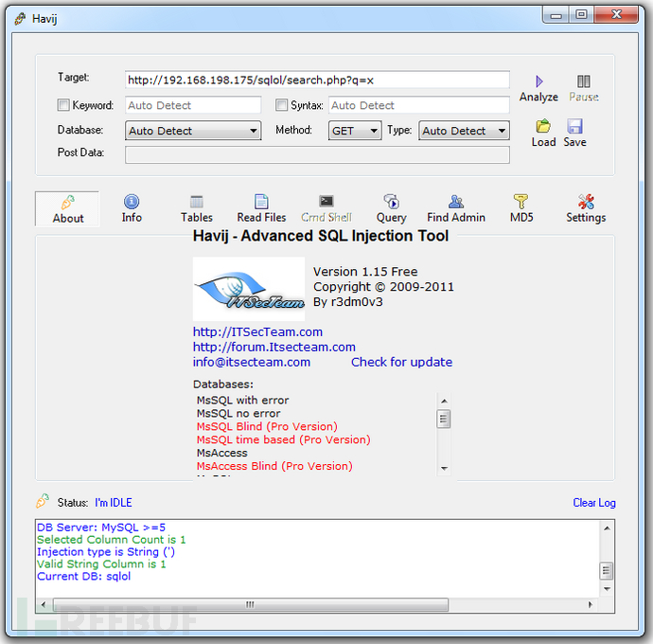Switch to the Info tab
The width and height of the screenshot is (653, 644).
[x=132, y=209]
